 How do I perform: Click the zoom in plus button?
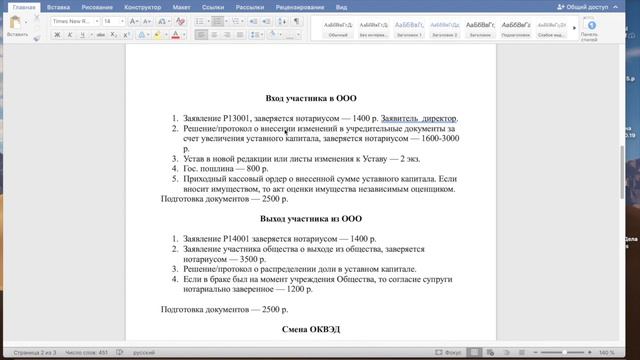[x=590, y=352]
